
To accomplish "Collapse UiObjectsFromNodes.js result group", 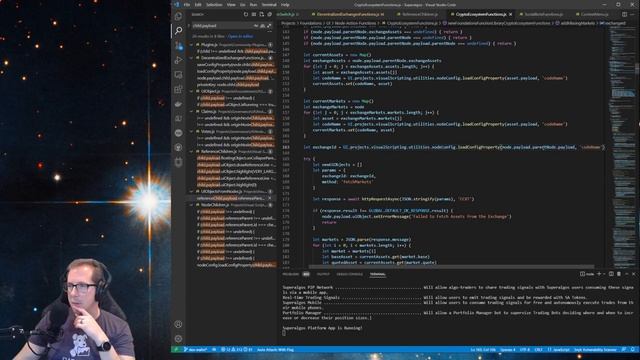I will pos(191,191).
